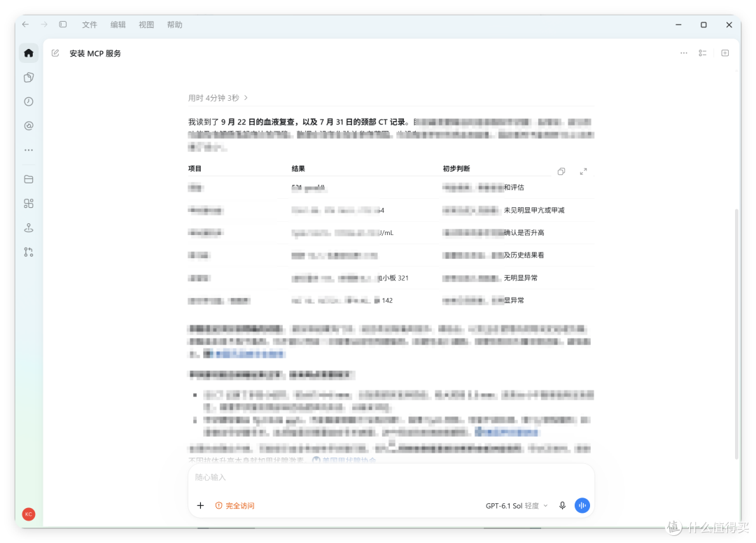756x543 pixels.
Task: Open the git branch icon in sidebar
Action: (29, 252)
